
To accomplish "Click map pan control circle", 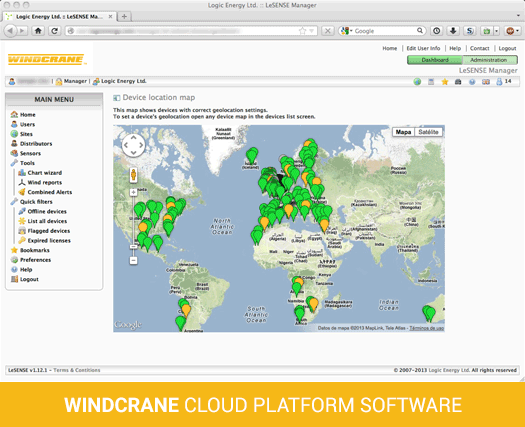I will point(133,145).
